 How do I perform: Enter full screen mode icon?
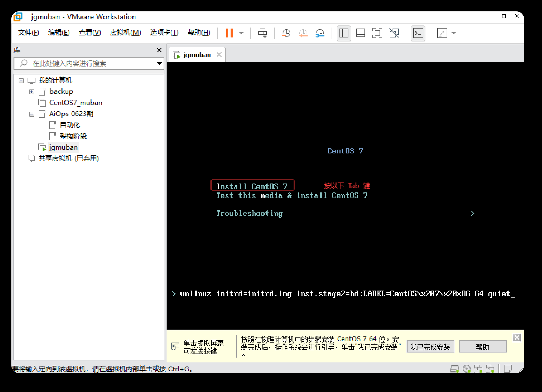coord(377,33)
